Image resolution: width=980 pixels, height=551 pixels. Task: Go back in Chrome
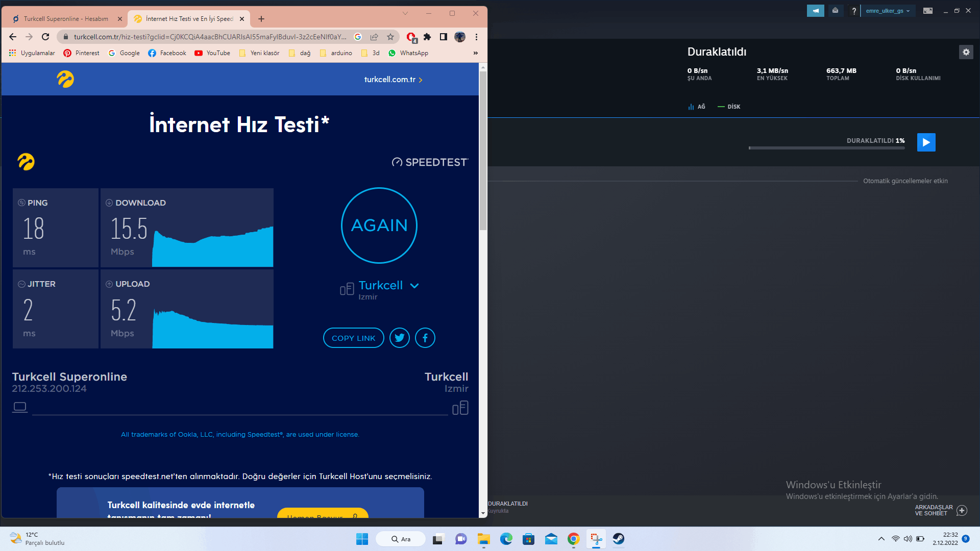pos(13,37)
